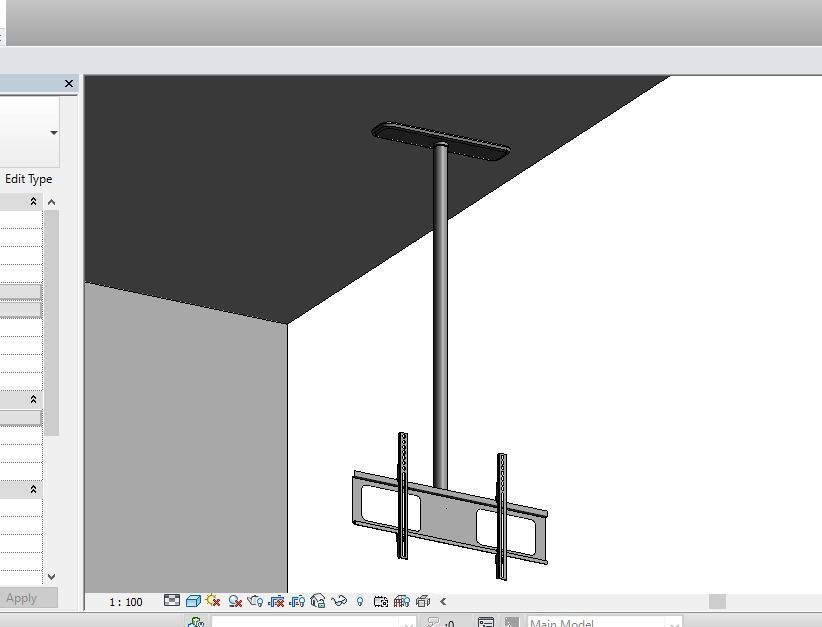The image size is (822, 627).
Task: Toggle shadows in the view control bar
Action: (234, 601)
